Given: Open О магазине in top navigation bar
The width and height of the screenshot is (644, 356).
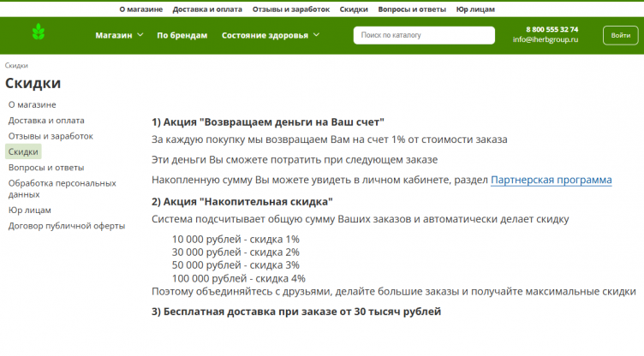Looking at the screenshot, I should (x=140, y=9).
